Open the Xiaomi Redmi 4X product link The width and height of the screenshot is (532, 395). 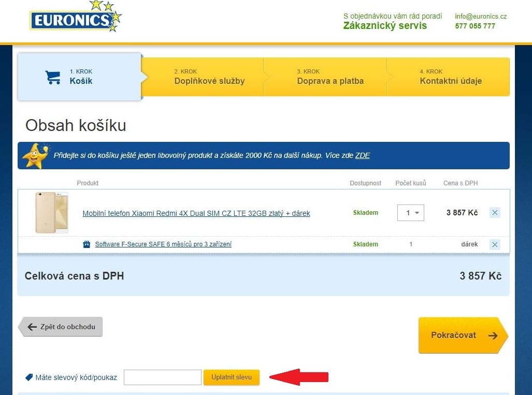pos(196,213)
